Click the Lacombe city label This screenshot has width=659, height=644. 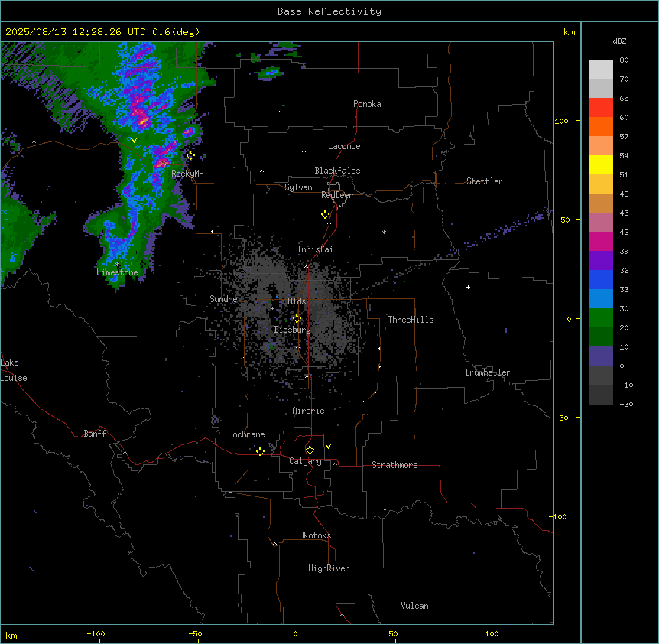click(344, 146)
